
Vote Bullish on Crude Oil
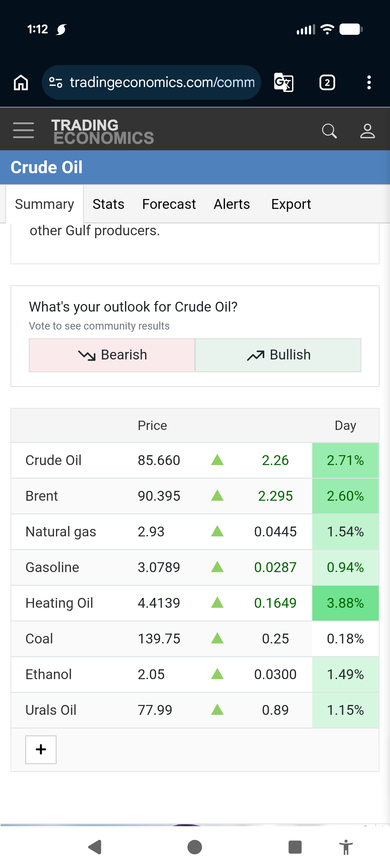pos(279,355)
